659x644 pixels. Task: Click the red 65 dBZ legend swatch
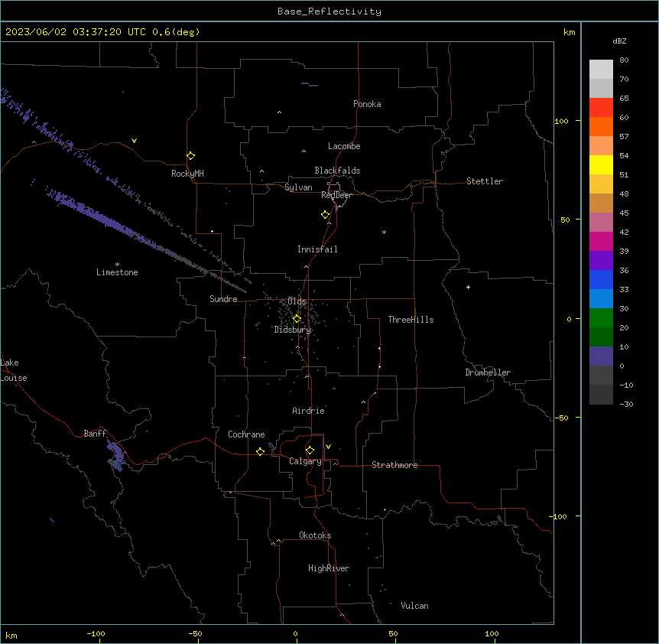[601, 107]
